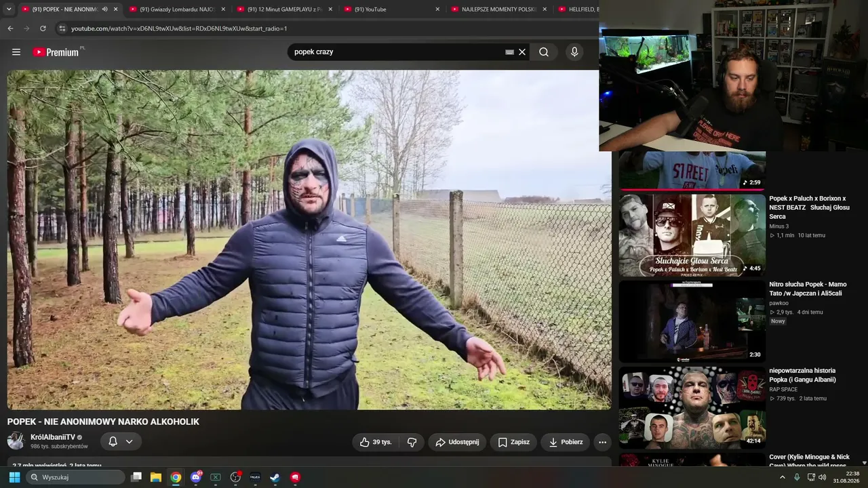Open Popek x Paluch x Borixon title
868x488 pixels.
810,207
